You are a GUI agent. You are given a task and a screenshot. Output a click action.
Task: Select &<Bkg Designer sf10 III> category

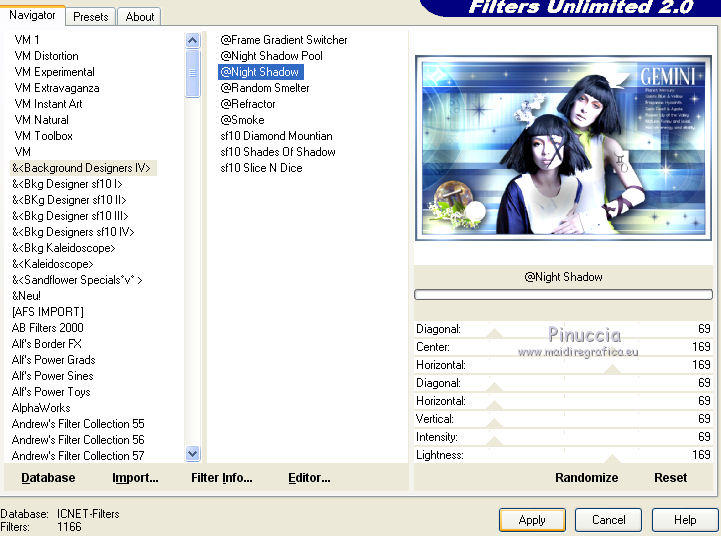pyautogui.click(x=70, y=216)
